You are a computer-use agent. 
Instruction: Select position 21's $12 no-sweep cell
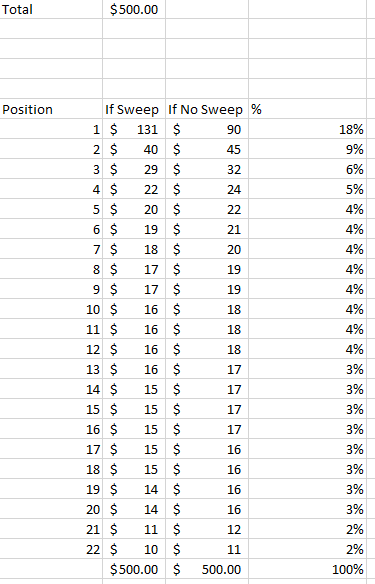(x=207, y=529)
